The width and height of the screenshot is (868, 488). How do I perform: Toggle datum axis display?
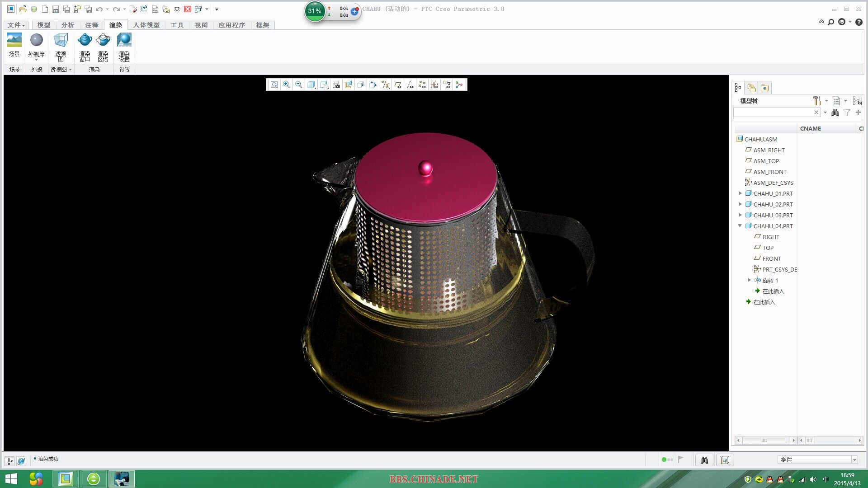click(x=410, y=84)
